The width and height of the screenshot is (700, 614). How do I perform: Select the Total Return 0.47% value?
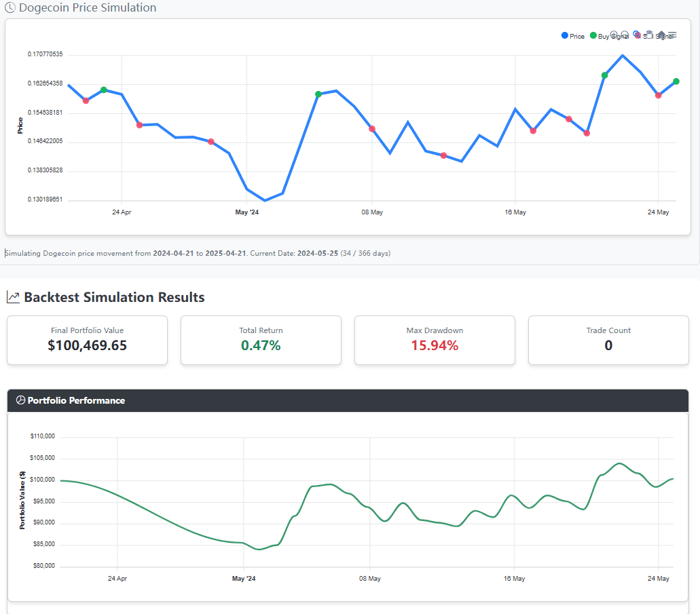tap(261, 345)
